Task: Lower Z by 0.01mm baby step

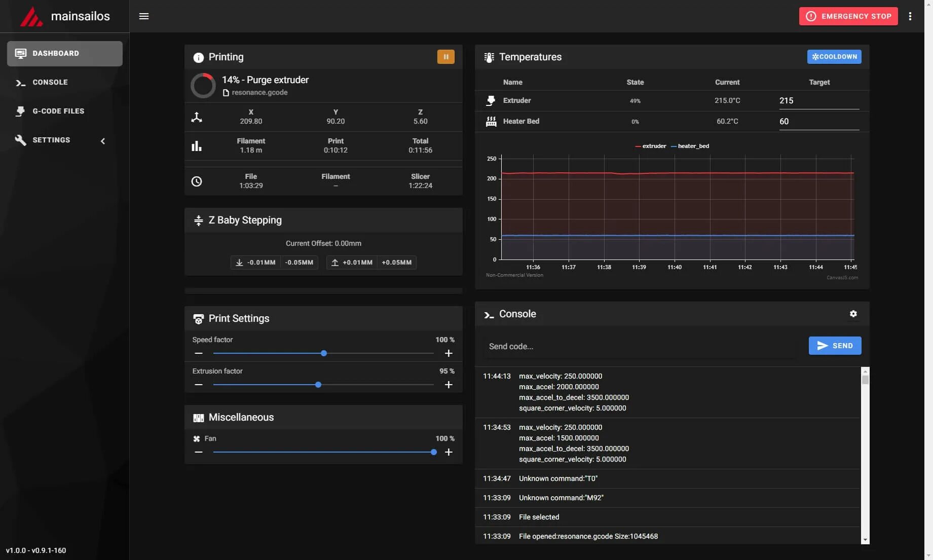Action: [x=255, y=263]
